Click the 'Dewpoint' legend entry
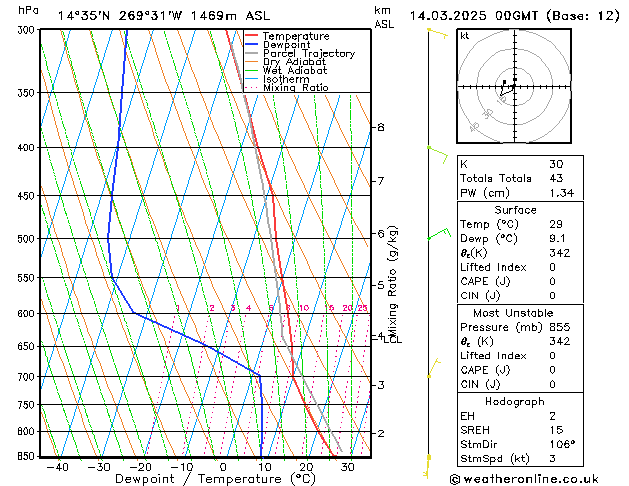Screen dimensions: 629x486 (x=286, y=45)
